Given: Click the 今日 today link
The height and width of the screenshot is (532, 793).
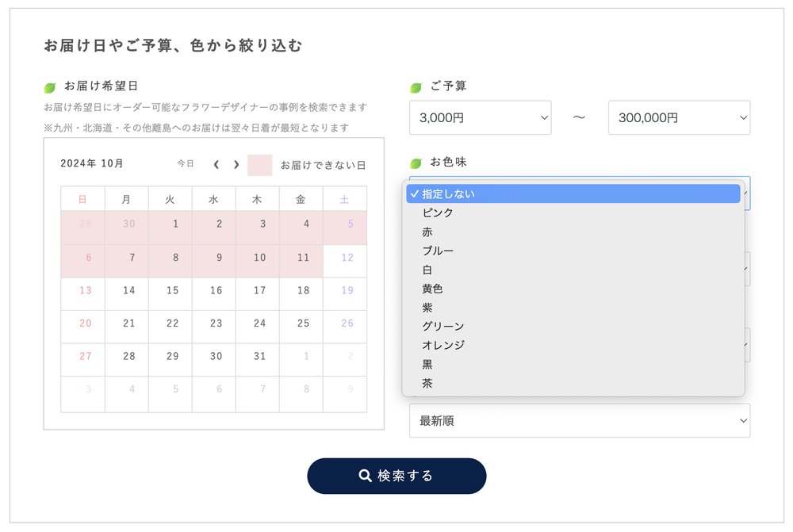Looking at the screenshot, I should click(x=186, y=164).
